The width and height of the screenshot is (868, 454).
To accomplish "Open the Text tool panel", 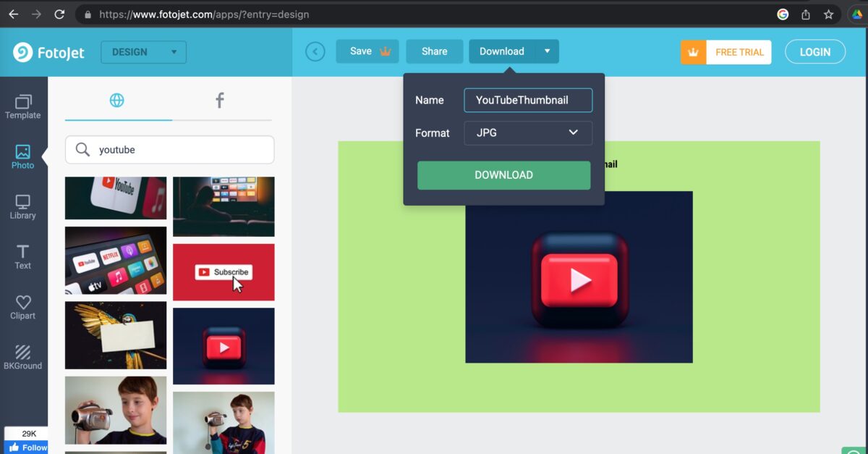I will (x=23, y=257).
